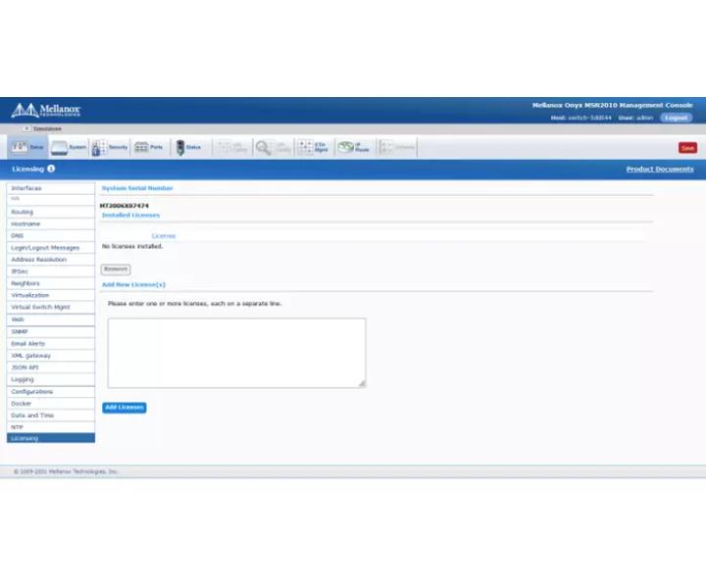Open the Product Documents link
Screen dimensions: 706x588
tap(660, 170)
